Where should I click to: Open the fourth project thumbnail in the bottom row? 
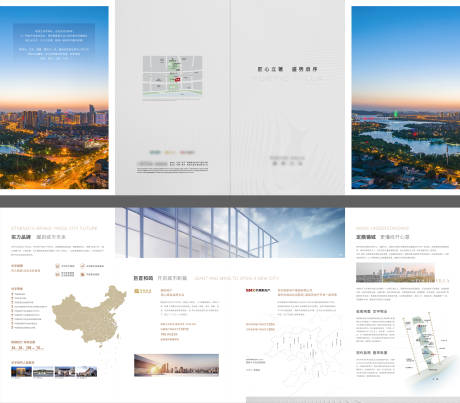(87, 371)
